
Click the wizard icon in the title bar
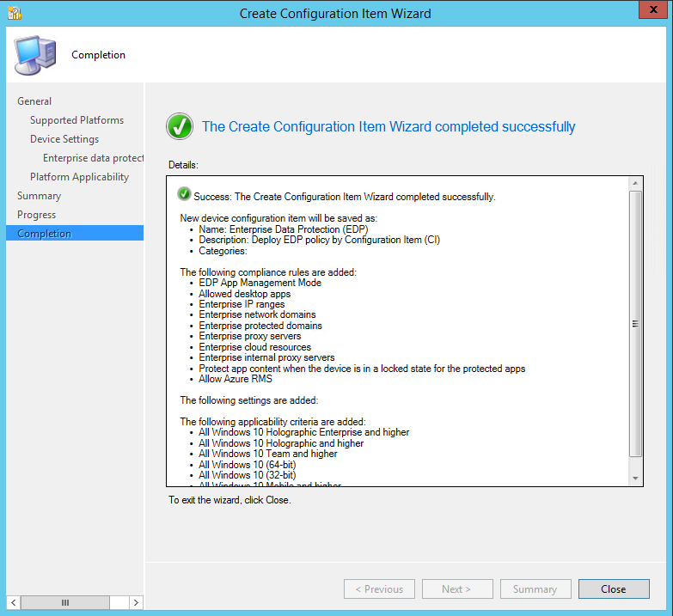pos(15,13)
